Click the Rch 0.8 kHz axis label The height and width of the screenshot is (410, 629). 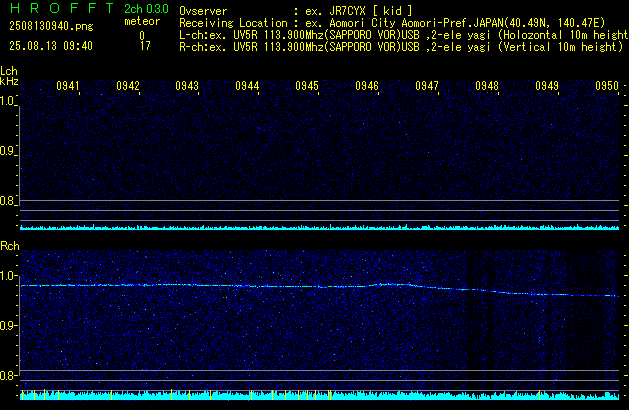click(x=7, y=375)
